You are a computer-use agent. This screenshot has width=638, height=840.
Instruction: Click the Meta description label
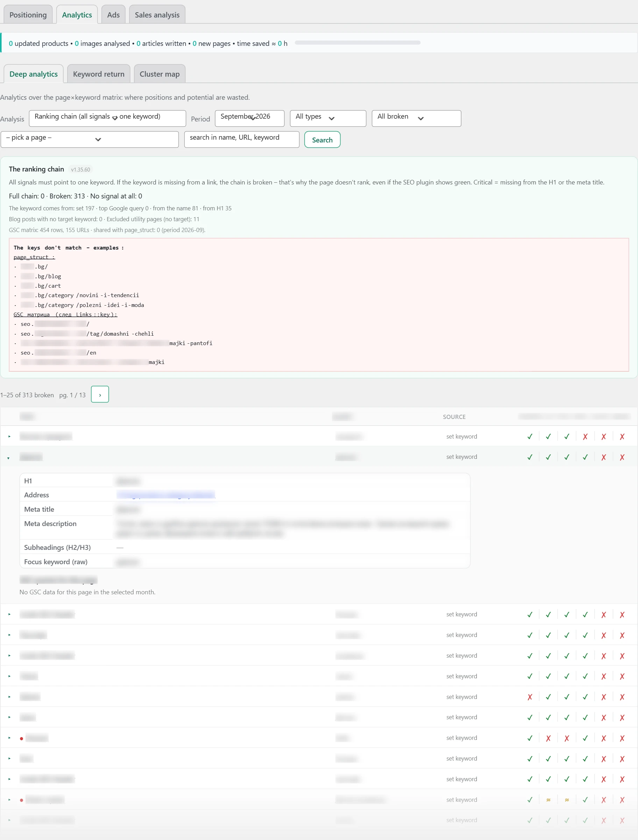point(50,524)
